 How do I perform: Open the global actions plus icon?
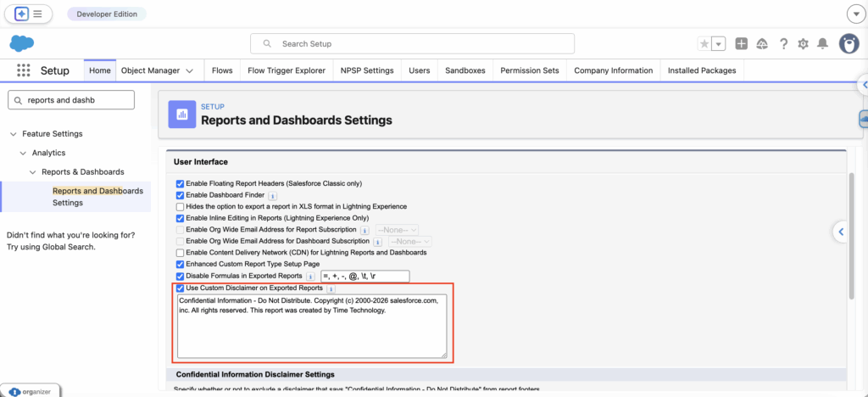pyautogui.click(x=742, y=44)
